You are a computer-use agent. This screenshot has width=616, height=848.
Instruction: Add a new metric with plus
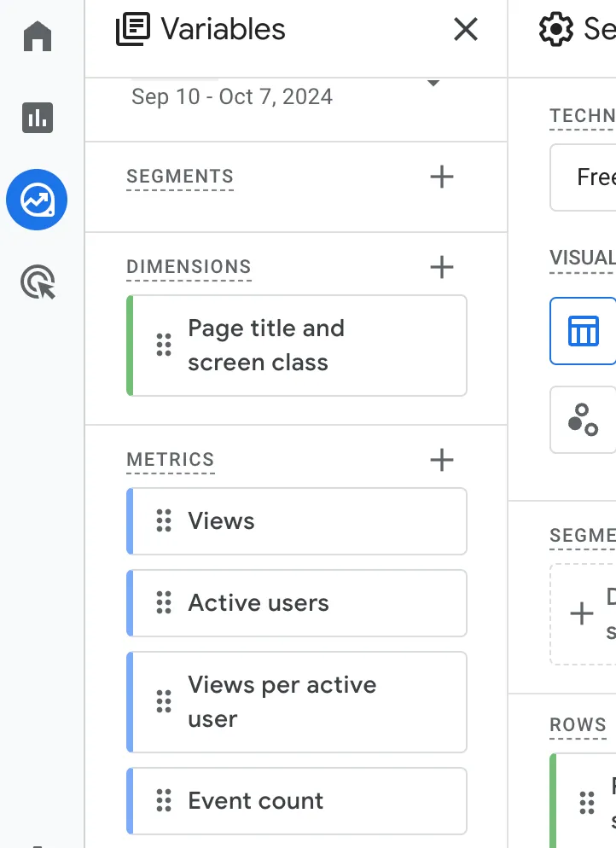441,460
